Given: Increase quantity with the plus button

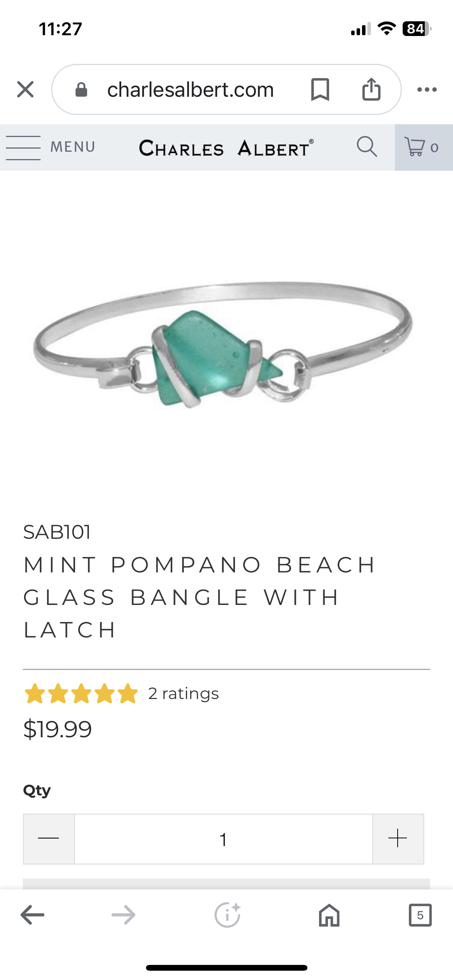Looking at the screenshot, I should click(398, 839).
